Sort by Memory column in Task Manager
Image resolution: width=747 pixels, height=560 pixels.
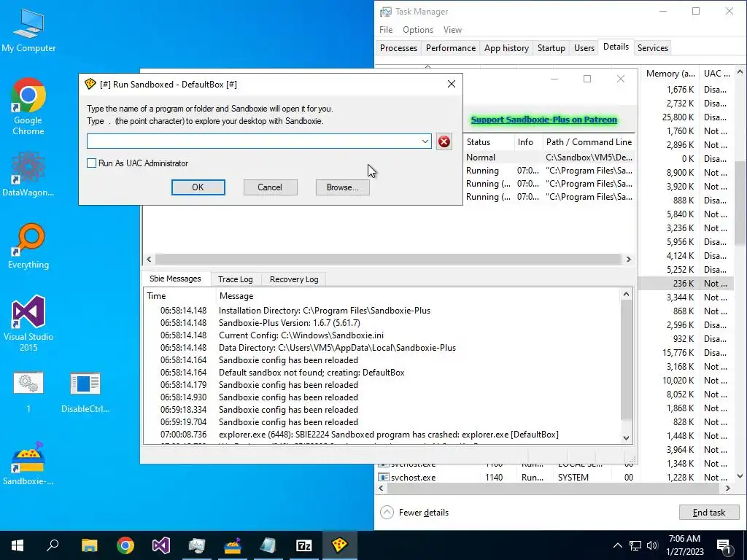[x=670, y=74]
